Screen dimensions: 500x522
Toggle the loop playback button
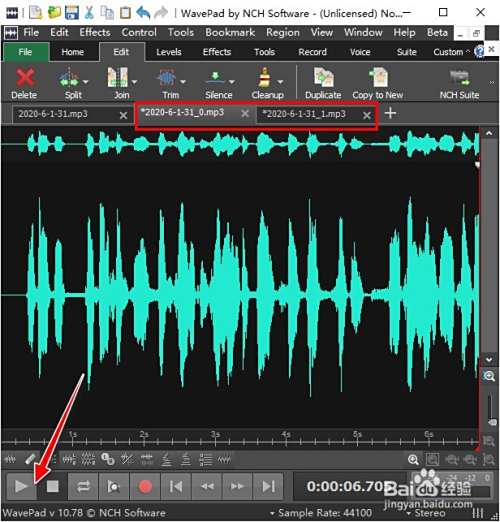tap(83, 486)
